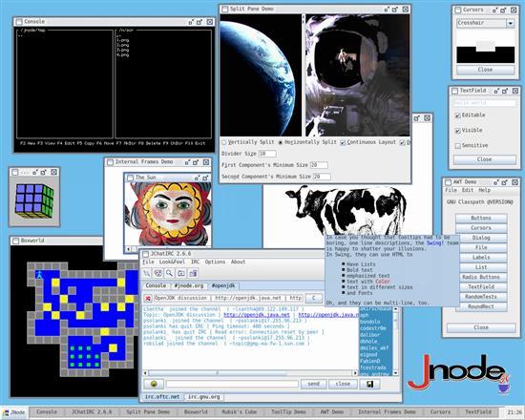This screenshot has height=420, width=525.
Task: Click Close in the Cursors window
Action: [485, 70]
